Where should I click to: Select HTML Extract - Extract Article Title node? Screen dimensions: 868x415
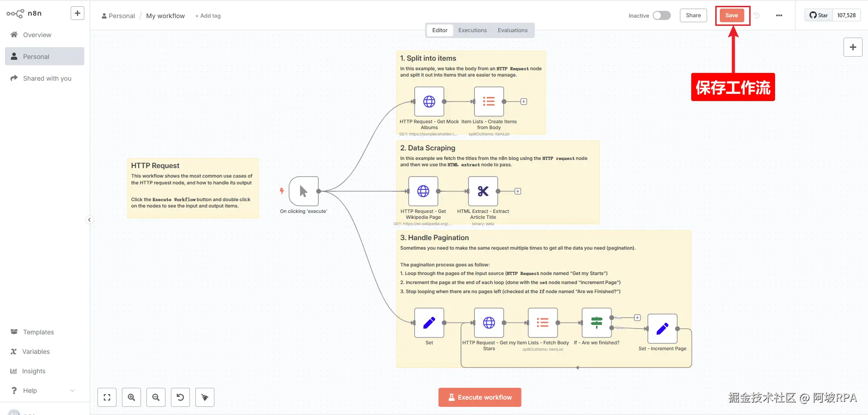(483, 191)
